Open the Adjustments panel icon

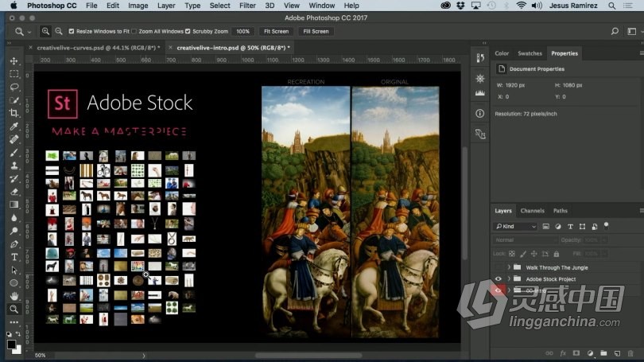coord(480,78)
